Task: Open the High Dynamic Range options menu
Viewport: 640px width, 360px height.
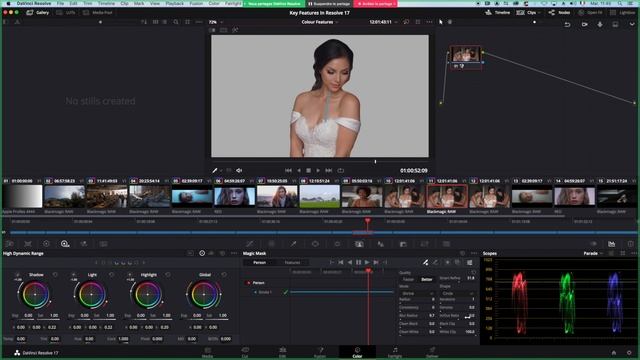Action: (x=234, y=253)
